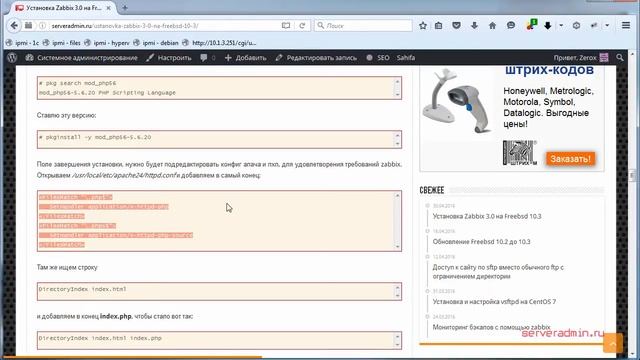Click the WordPress logo in admin bar

click(12, 58)
